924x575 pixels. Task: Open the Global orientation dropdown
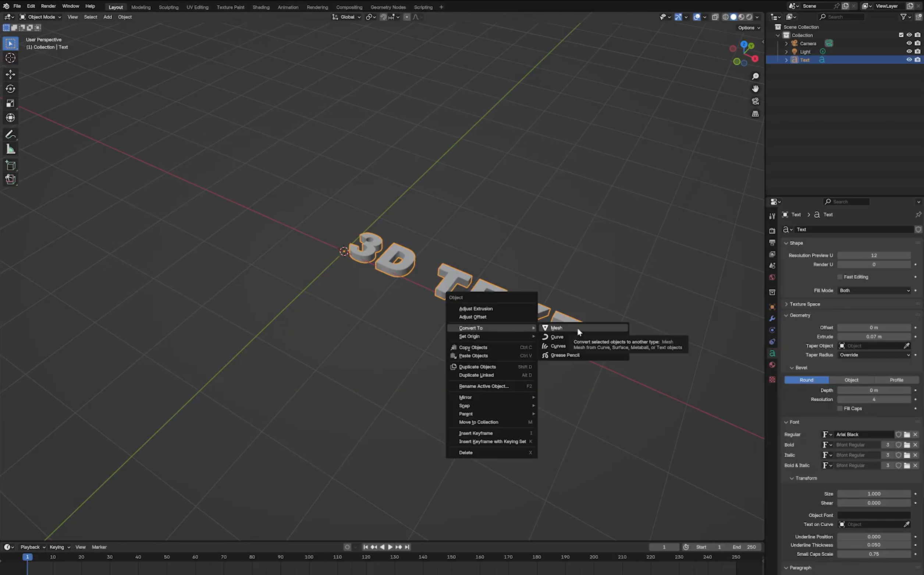click(346, 17)
